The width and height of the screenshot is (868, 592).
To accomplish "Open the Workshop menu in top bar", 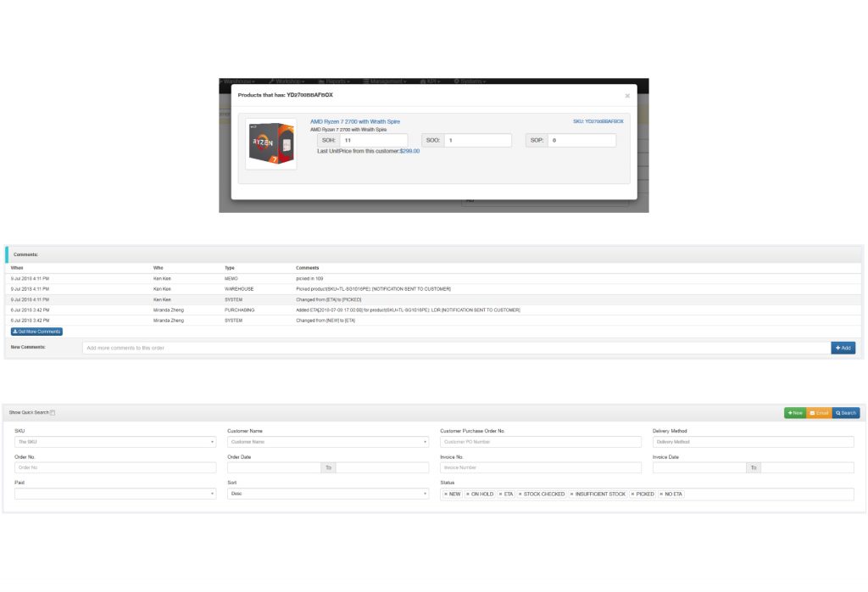I will 287,81.
